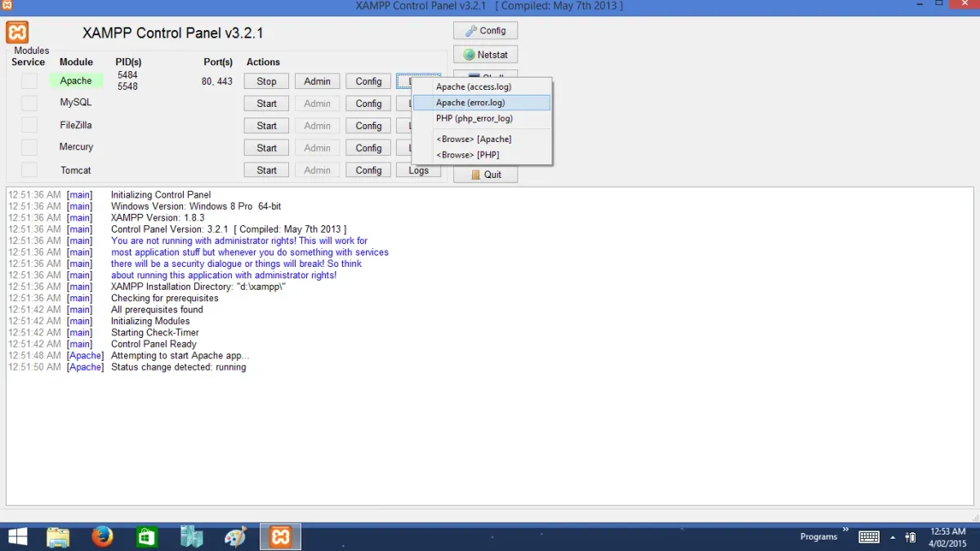Start the Tomcat module

(x=266, y=171)
